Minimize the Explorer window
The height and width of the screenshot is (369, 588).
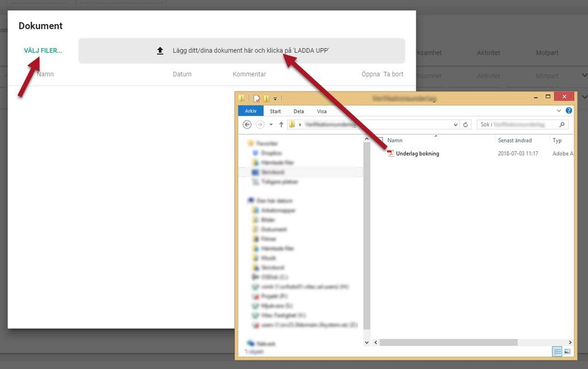click(x=536, y=97)
